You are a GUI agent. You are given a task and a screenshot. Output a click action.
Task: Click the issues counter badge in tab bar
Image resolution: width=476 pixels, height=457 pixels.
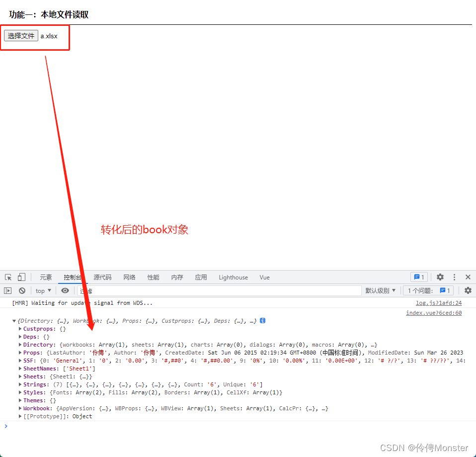[419, 277]
